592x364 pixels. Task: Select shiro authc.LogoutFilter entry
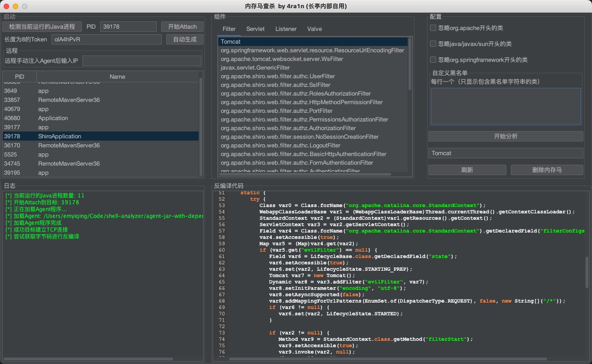(312, 145)
